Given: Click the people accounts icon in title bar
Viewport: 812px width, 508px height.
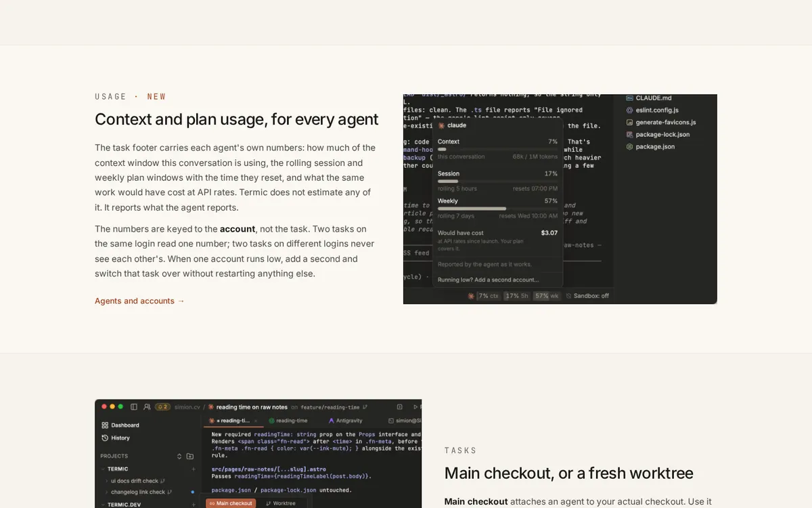Looking at the screenshot, I should pos(147,407).
